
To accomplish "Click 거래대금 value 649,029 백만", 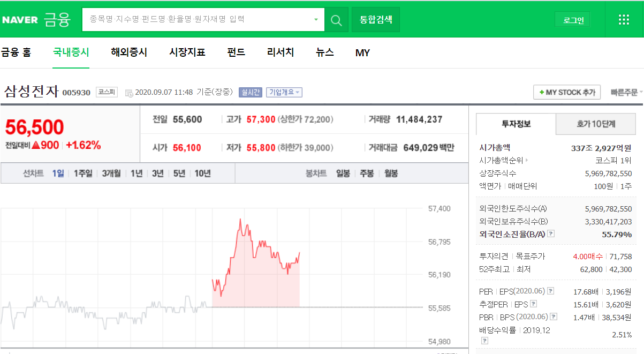I will pyautogui.click(x=429, y=147).
